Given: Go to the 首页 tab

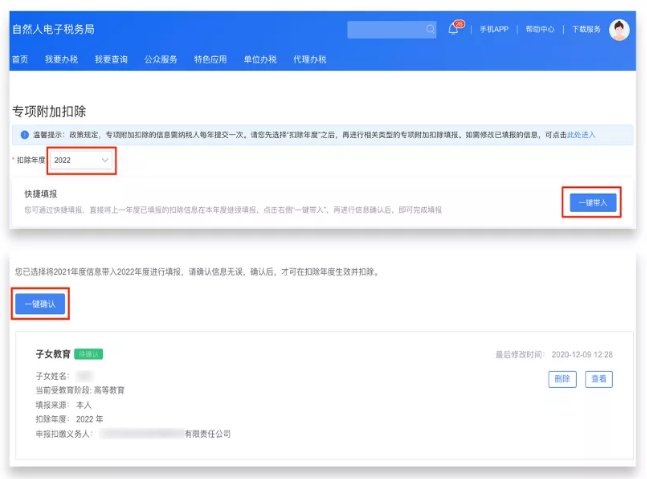Looking at the screenshot, I should (20, 59).
